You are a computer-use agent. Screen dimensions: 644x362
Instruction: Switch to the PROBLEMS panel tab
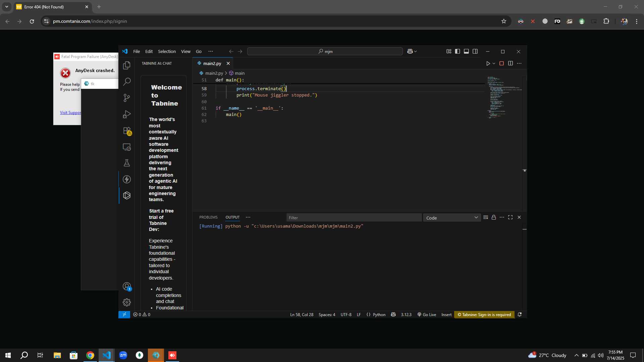coord(208,217)
